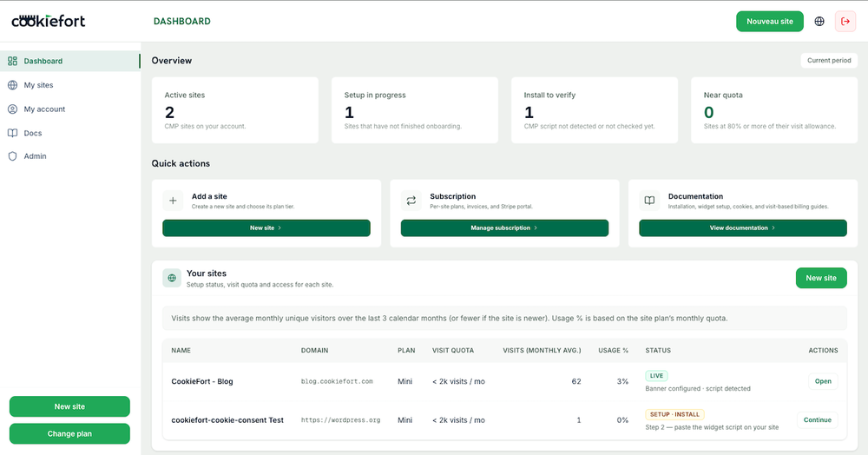
Task: Click the Step 2 paste widget script text
Action: click(712, 427)
